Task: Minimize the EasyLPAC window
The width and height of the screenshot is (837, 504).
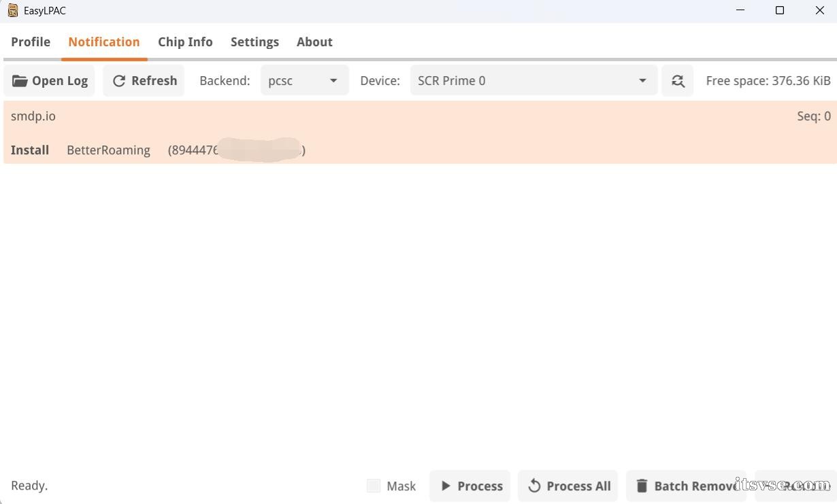Action: [x=740, y=10]
